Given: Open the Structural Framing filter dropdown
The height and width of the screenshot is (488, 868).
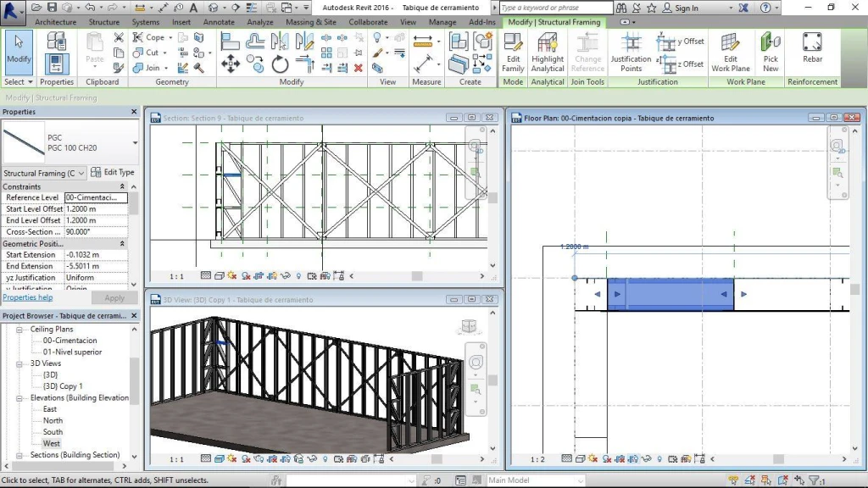Looking at the screenshot, I should tap(44, 173).
